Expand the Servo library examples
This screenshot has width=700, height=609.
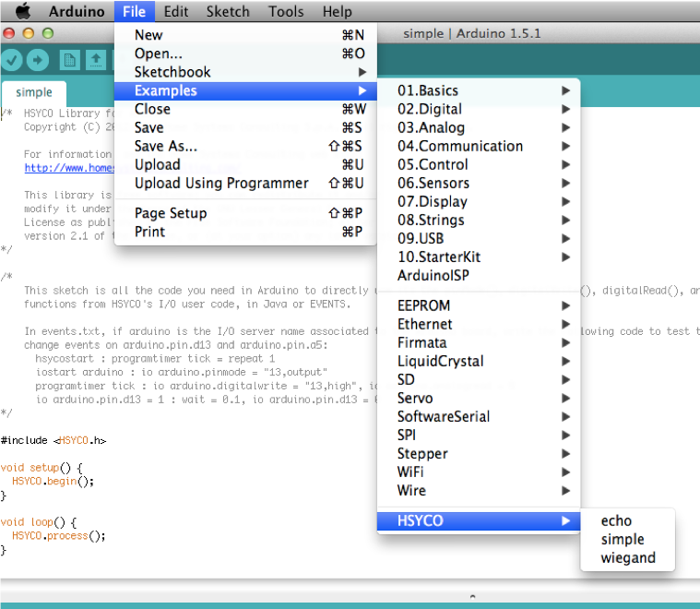coord(479,398)
